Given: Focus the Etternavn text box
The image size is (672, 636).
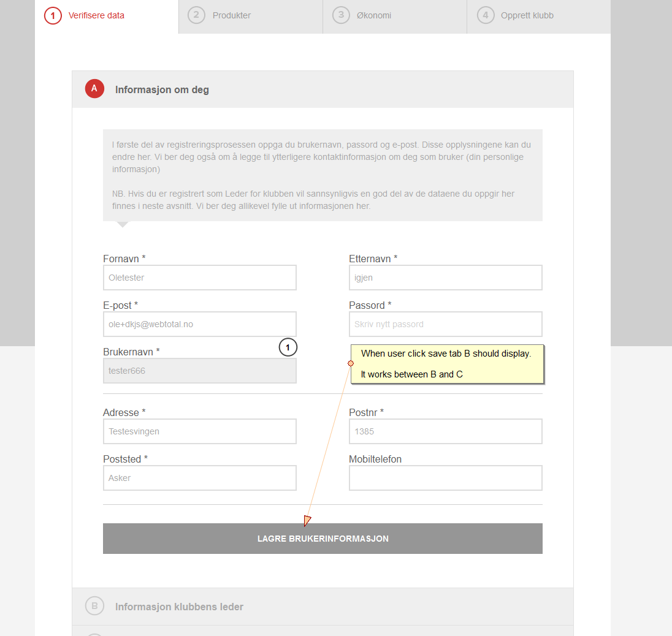Looking at the screenshot, I should [x=446, y=278].
